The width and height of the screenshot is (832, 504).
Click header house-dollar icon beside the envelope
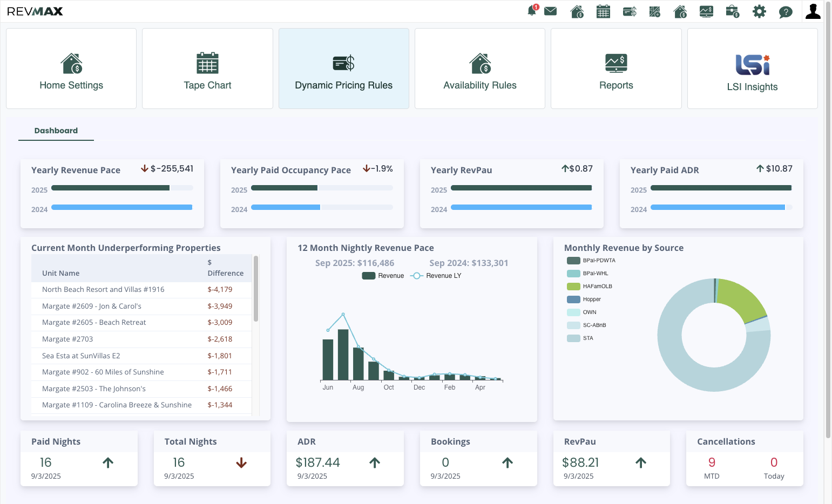tap(577, 11)
